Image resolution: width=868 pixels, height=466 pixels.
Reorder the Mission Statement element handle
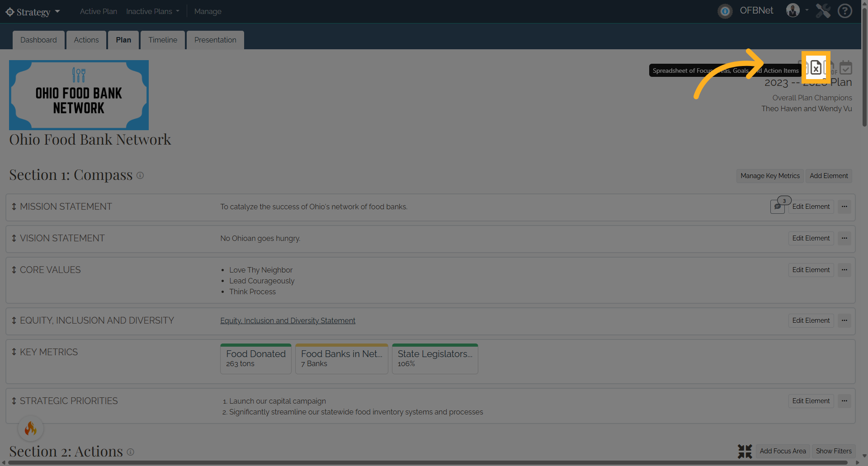coord(14,207)
